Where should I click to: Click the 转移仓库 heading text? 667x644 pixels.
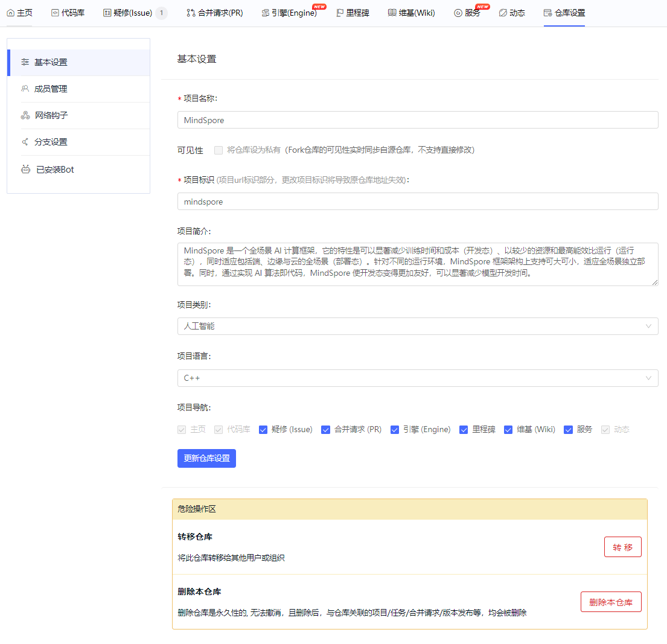tap(195, 537)
